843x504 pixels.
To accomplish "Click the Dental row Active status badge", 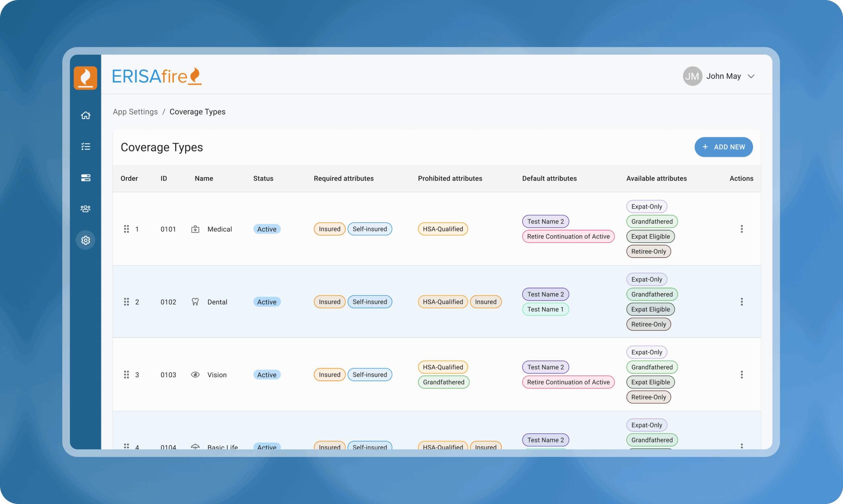I will click(x=267, y=302).
